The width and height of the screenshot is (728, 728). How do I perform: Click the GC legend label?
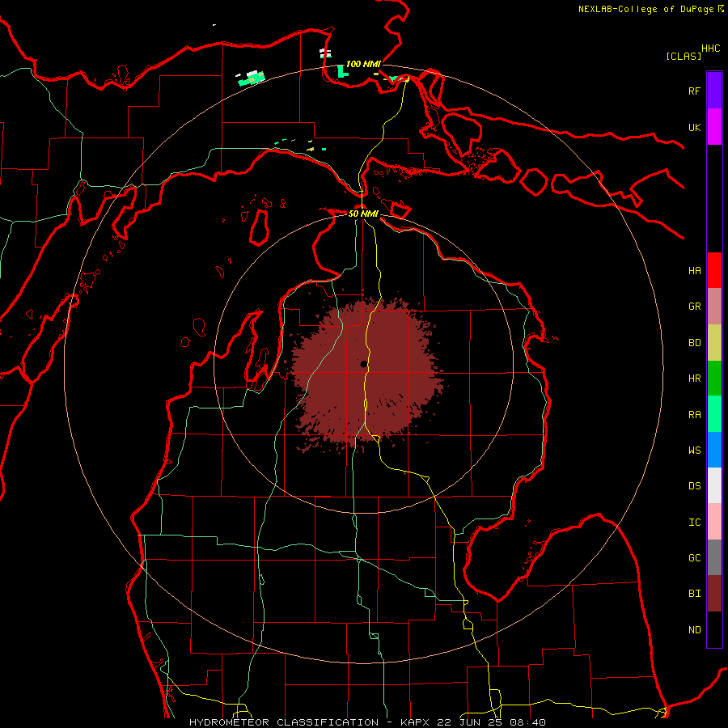pos(694,558)
